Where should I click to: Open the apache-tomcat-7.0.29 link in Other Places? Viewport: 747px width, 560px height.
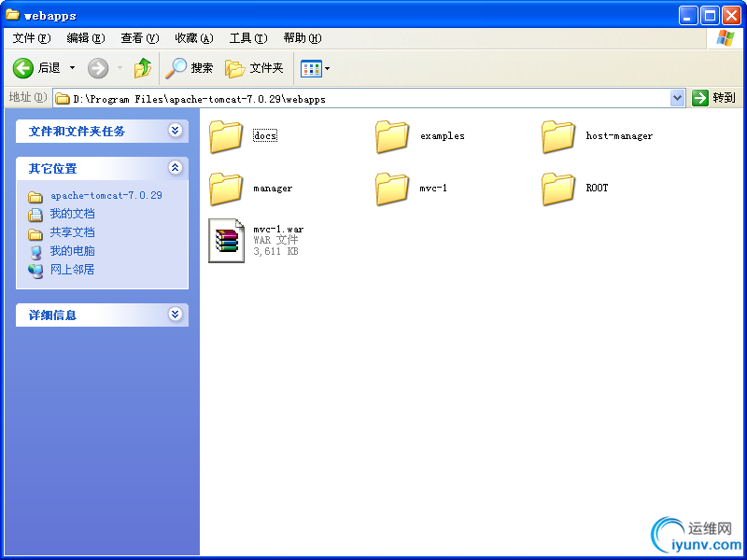106,196
